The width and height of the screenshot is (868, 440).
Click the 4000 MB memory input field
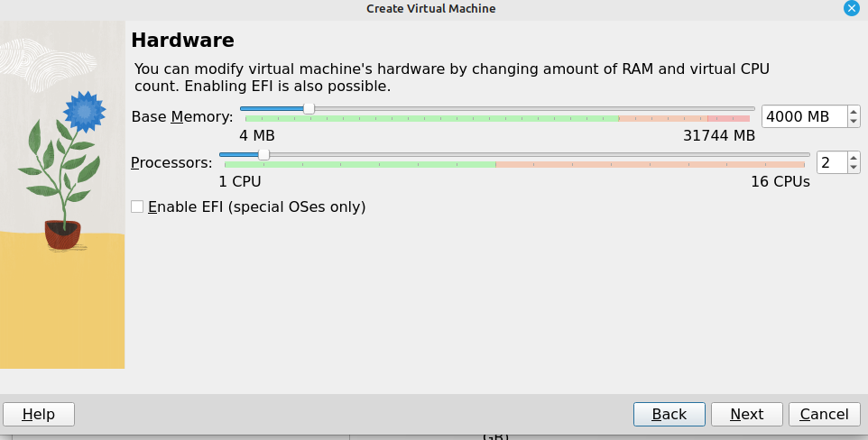pyautogui.click(x=804, y=117)
